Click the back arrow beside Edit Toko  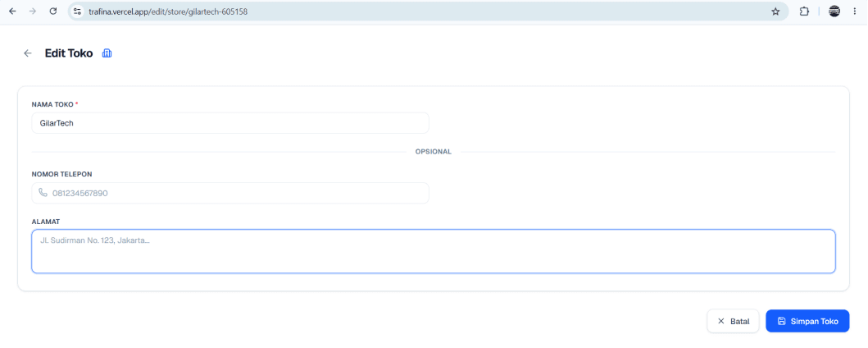click(28, 53)
